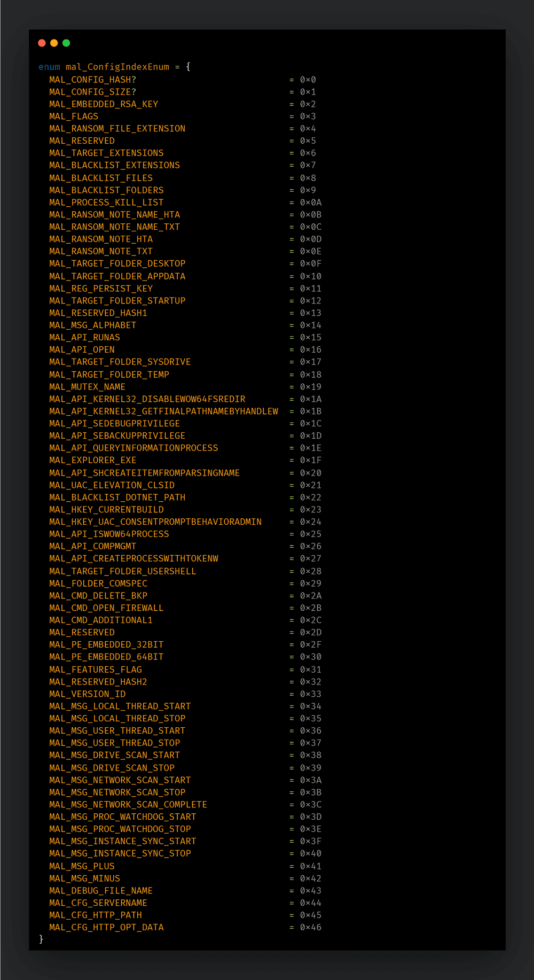This screenshot has height=980, width=534.
Task: Click MAL_EXPLORER_EXE entry
Action: pos(93,460)
